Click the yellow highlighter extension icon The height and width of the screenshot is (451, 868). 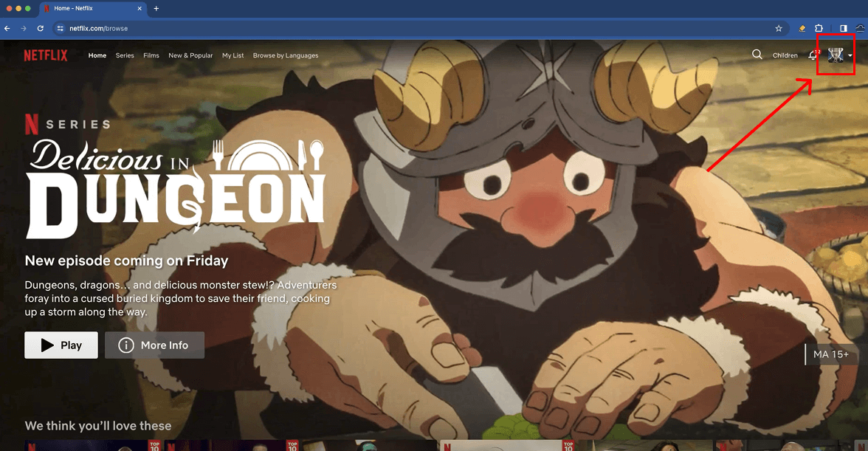point(802,28)
